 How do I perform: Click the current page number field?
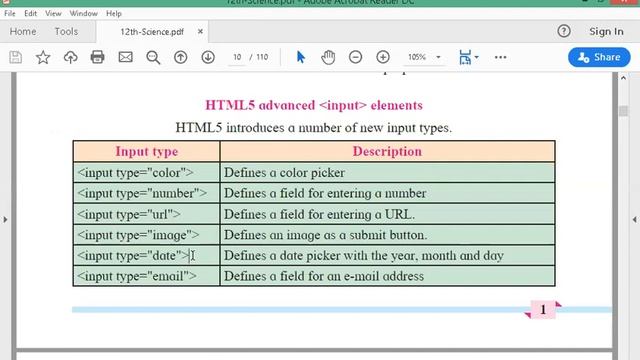click(237, 57)
